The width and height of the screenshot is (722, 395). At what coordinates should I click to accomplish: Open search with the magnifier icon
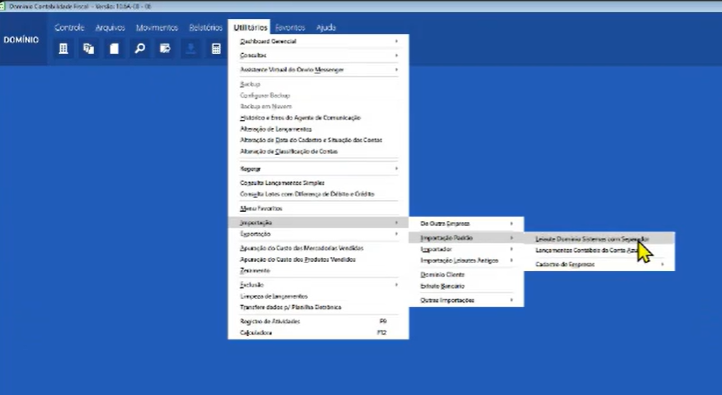(140, 48)
